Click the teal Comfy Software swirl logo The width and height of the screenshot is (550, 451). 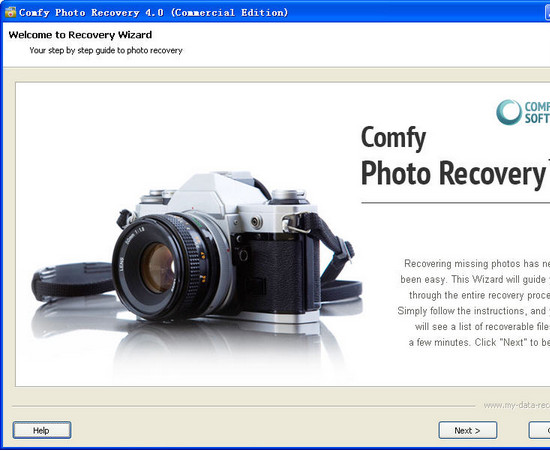pos(509,112)
